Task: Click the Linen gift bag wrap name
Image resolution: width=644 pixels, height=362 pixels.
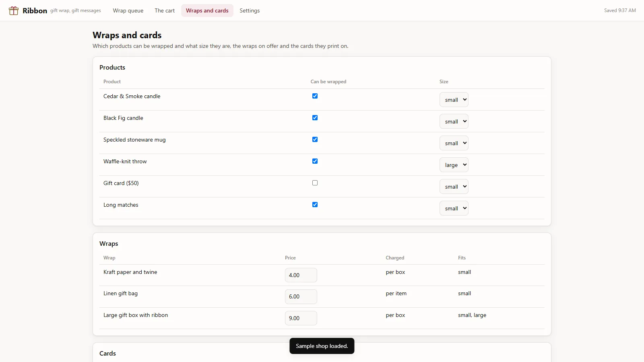Action: point(120,294)
